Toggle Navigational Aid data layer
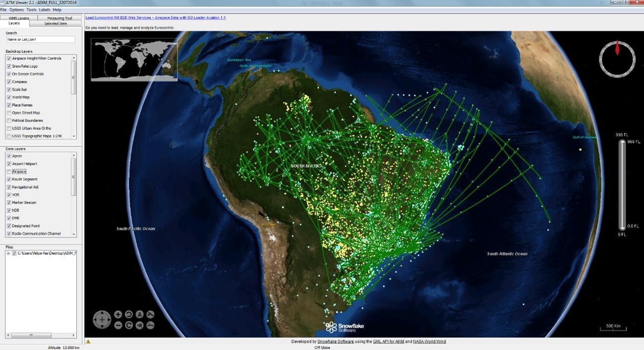The width and height of the screenshot is (644, 350). pos(9,187)
